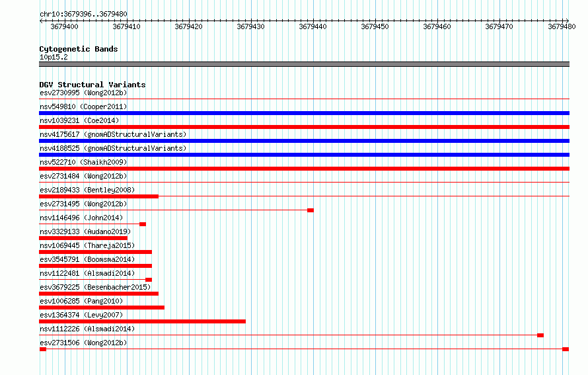Open the esv3679225 (Besenbacher2015) label
The height and width of the screenshot is (375, 588).
[x=95, y=287]
